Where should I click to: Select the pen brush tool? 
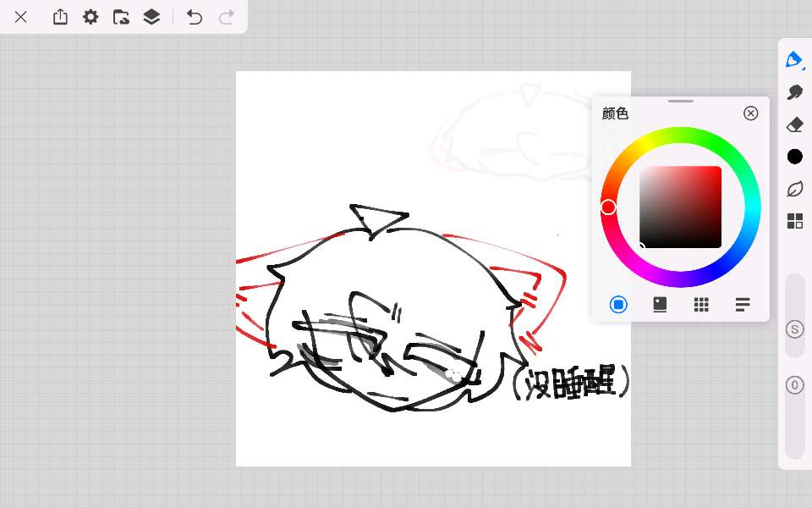point(794,59)
